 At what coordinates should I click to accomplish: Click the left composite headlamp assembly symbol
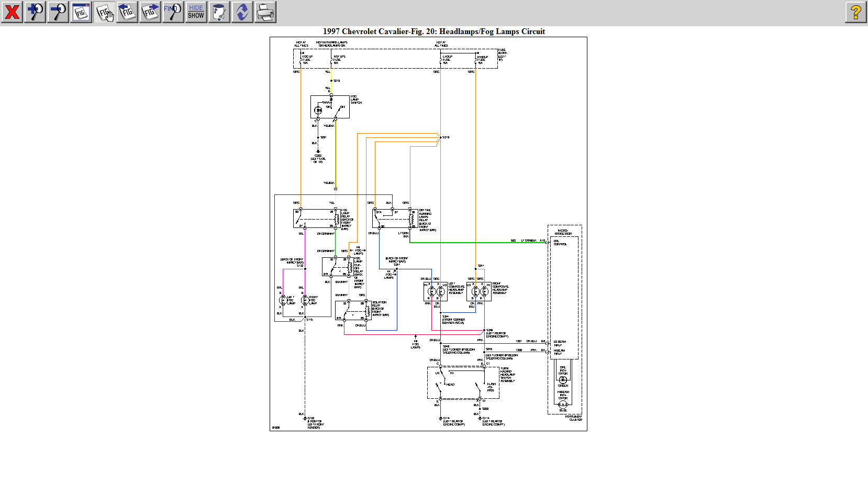pyautogui.click(x=436, y=291)
